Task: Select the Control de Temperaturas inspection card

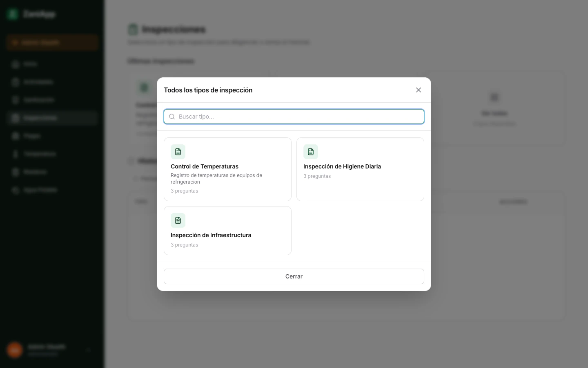Action: (x=227, y=169)
